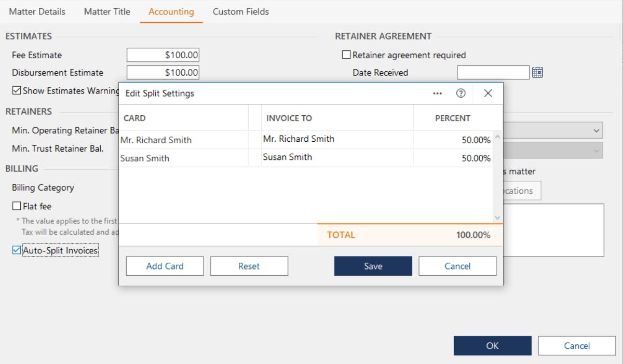Viewport: 623px width, 364px height.
Task: Select the Matter Title tab
Action: [x=107, y=11]
